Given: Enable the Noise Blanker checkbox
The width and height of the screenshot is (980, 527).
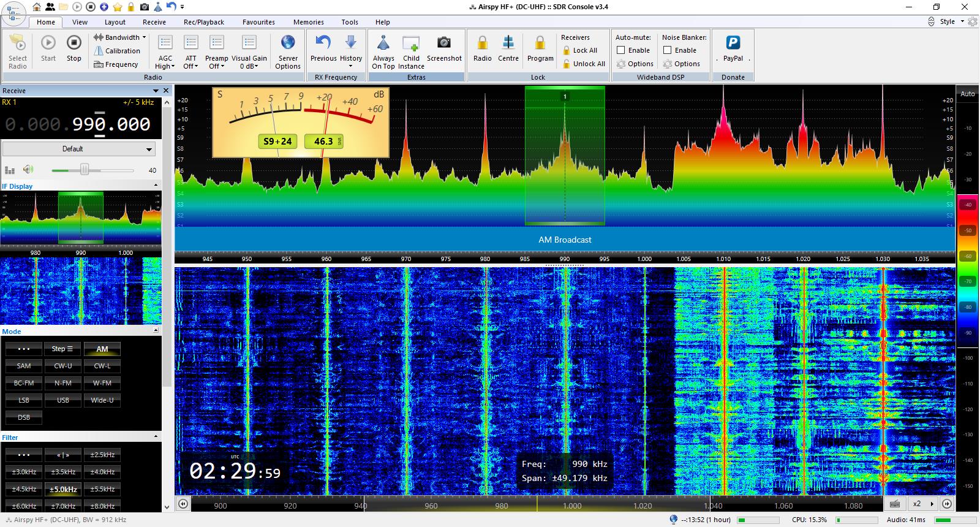Looking at the screenshot, I should (x=668, y=50).
